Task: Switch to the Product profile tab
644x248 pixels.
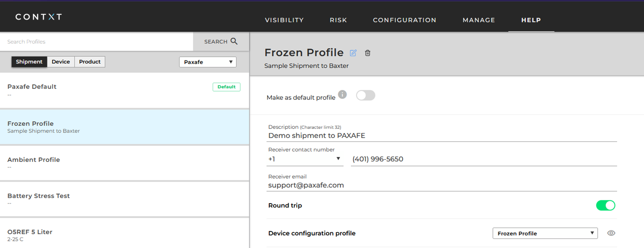Action: 90,61
